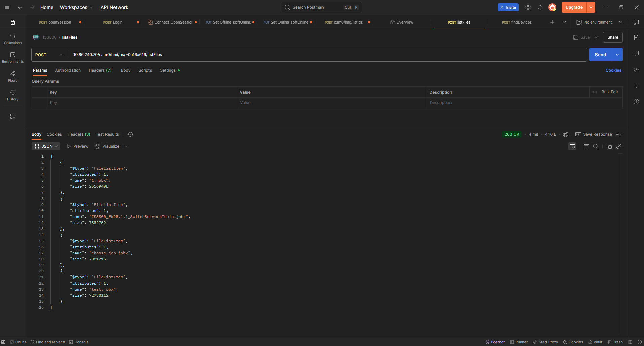Switch to the Authorization tab

point(68,70)
